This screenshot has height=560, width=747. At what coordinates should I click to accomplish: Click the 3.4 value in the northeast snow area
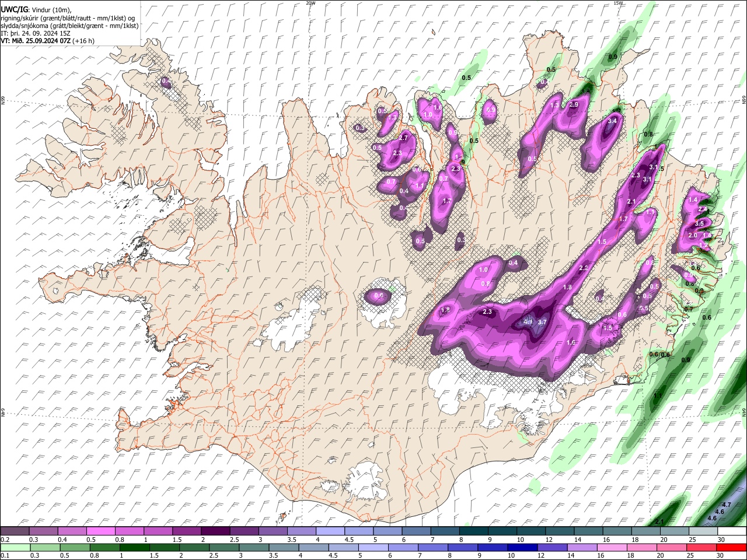pyautogui.click(x=612, y=121)
